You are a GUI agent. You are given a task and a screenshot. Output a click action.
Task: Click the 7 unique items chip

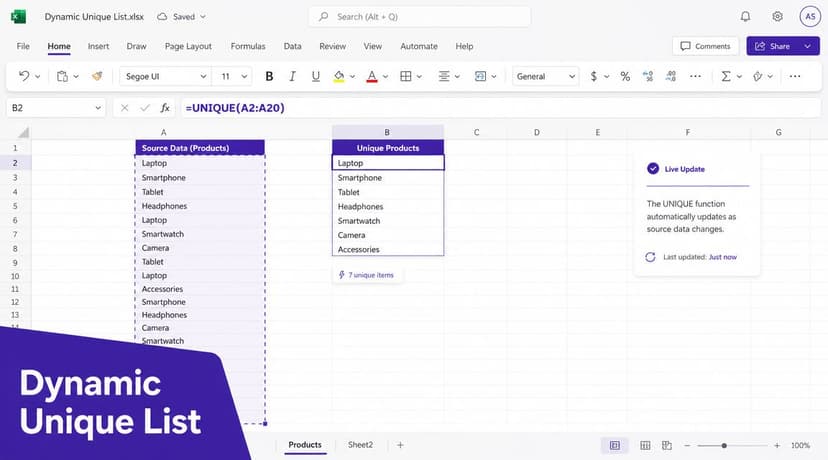click(x=366, y=275)
